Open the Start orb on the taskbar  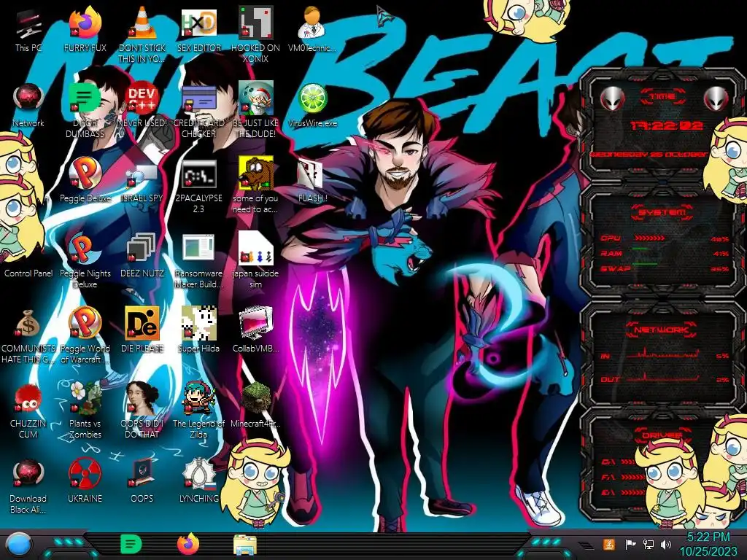click(18, 545)
